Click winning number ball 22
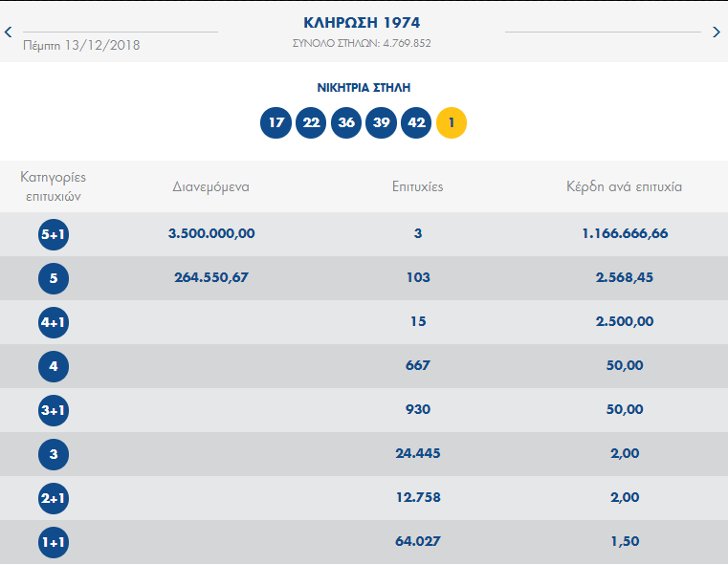 click(311, 123)
